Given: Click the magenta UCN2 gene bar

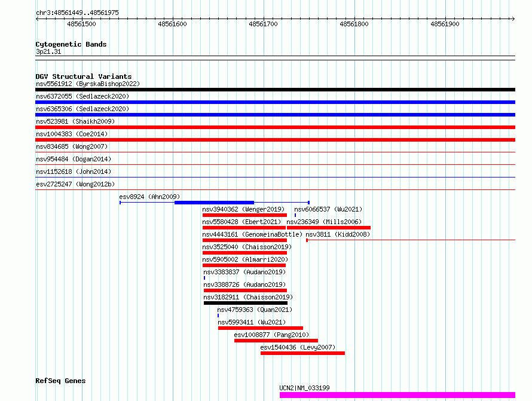Looking at the screenshot, I should pos(398,395).
